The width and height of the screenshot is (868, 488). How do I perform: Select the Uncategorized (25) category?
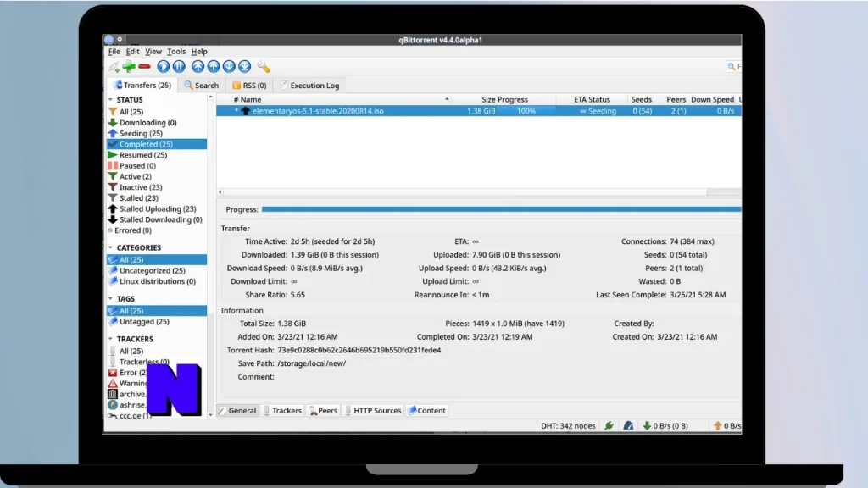pos(153,270)
